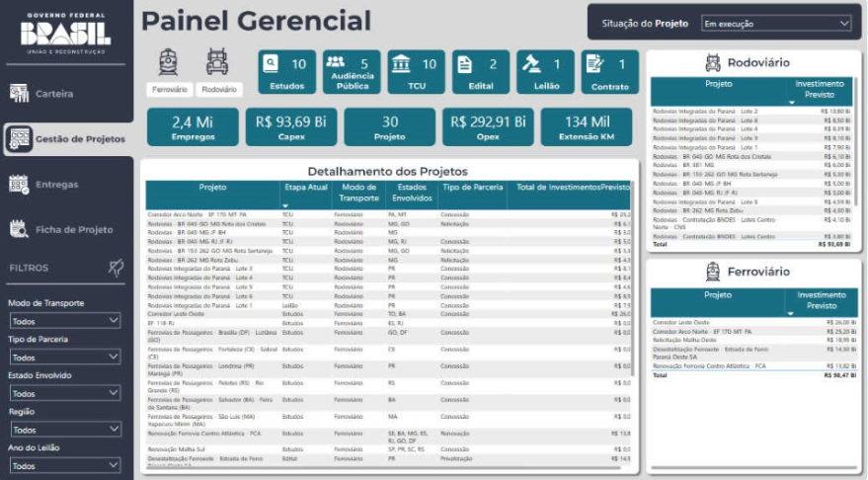Image resolution: width=868 pixels, height=480 pixels.
Task: Select row Corredor Leste Oeste in Detalhamento table
Action: pos(387,314)
